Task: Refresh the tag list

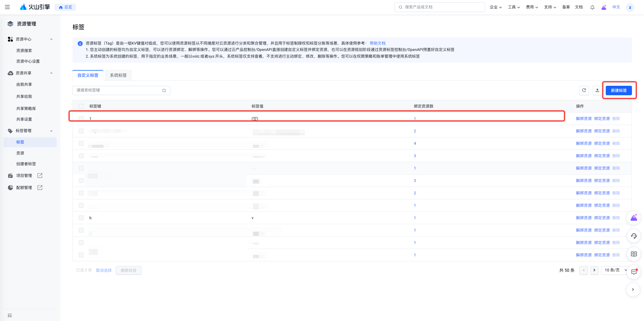Action: 584,90
